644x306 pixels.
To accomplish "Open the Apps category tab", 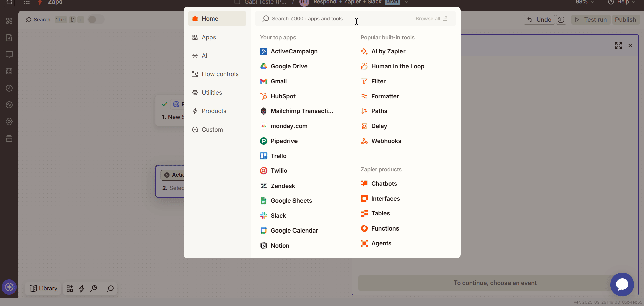I will pos(217,37).
